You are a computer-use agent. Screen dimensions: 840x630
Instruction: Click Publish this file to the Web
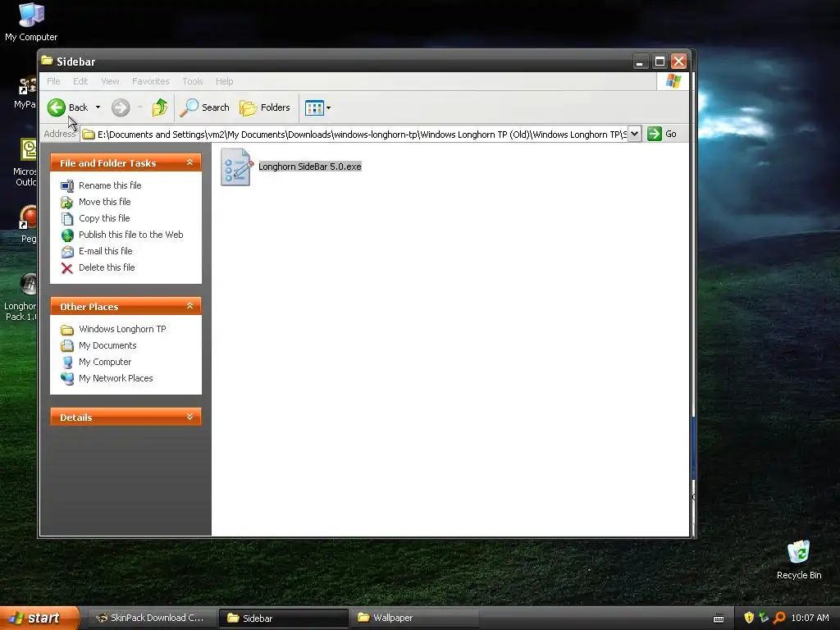[x=130, y=235]
